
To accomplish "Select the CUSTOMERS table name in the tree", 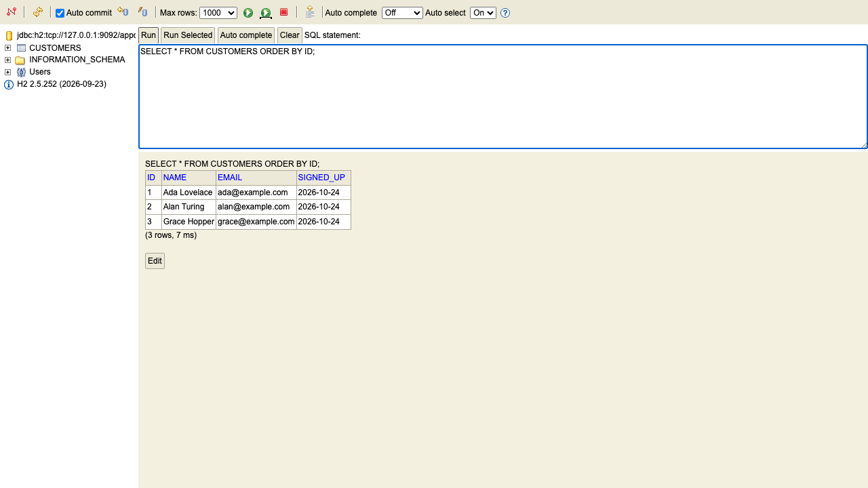I will click(55, 48).
